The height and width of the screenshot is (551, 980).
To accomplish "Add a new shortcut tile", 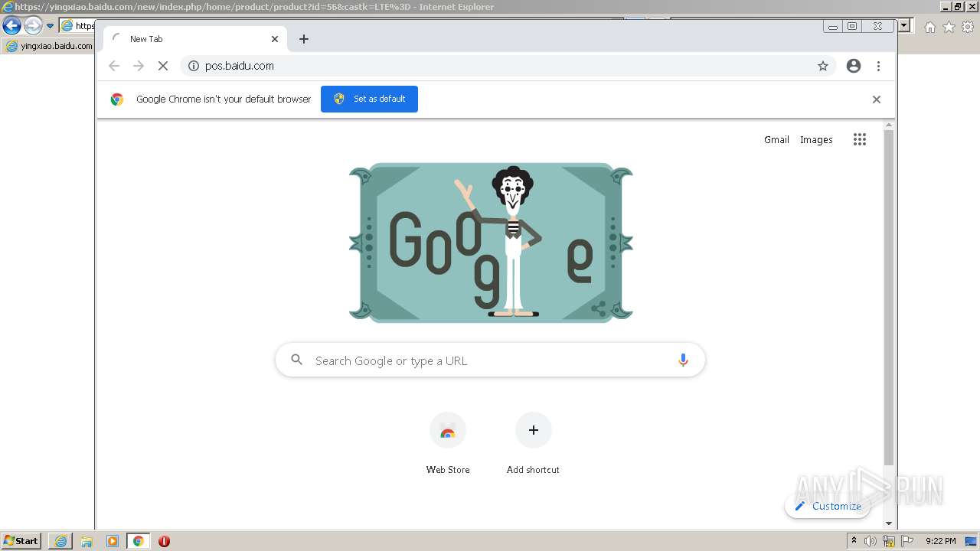I will [x=533, y=444].
